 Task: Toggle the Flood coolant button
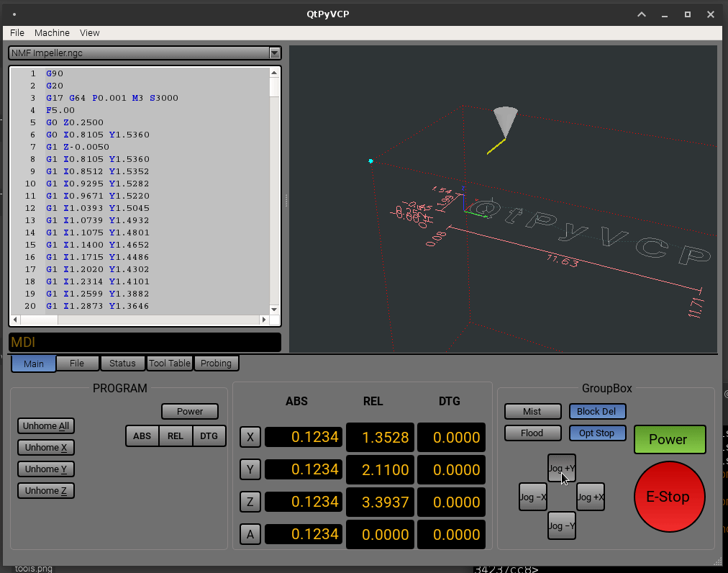[x=532, y=433]
